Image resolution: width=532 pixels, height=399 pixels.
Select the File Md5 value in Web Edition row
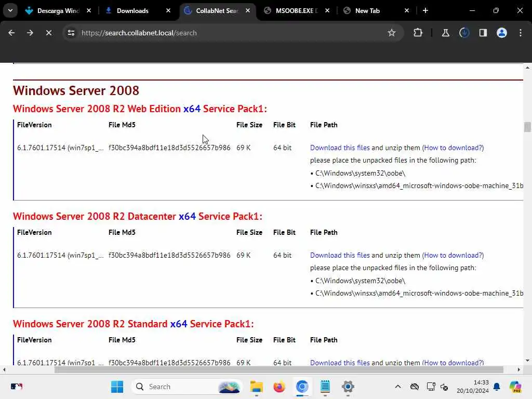coord(169,148)
